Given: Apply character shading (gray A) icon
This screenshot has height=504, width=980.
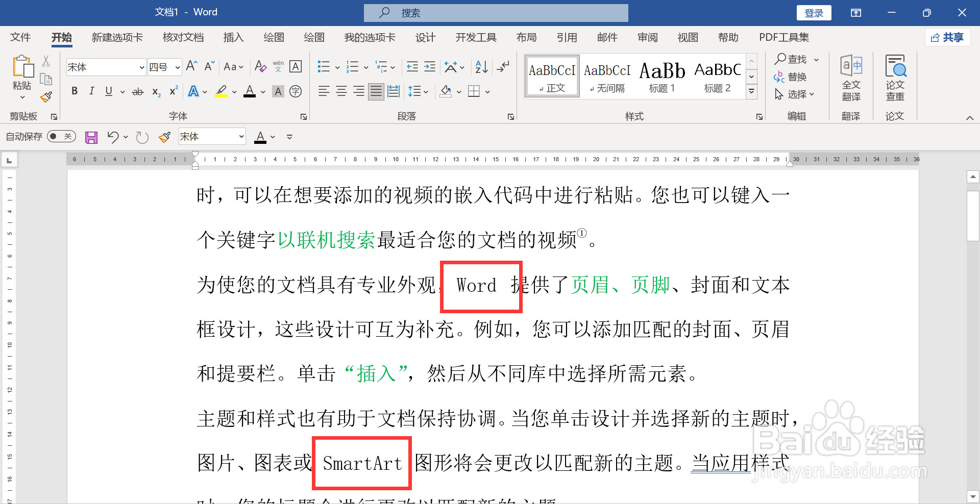Looking at the screenshot, I should tap(278, 92).
